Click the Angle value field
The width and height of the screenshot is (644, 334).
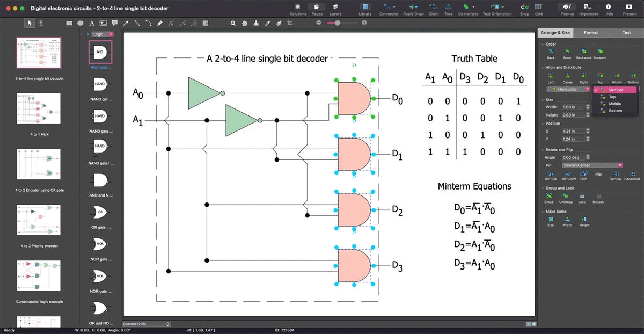(573, 157)
